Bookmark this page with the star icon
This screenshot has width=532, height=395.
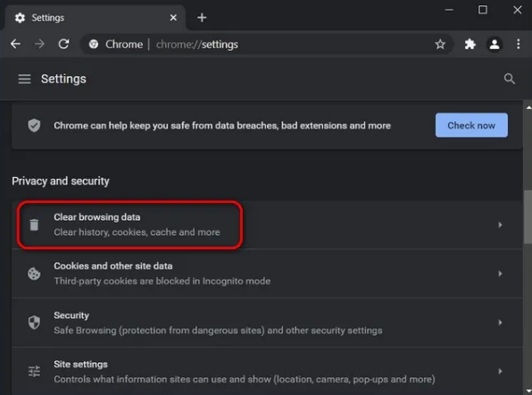[440, 44]
